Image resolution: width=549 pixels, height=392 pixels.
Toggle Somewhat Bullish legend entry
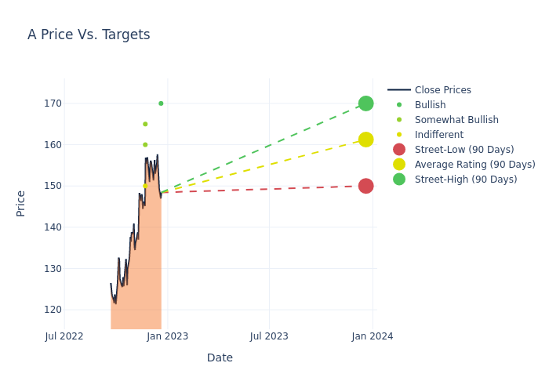point(456,120)
